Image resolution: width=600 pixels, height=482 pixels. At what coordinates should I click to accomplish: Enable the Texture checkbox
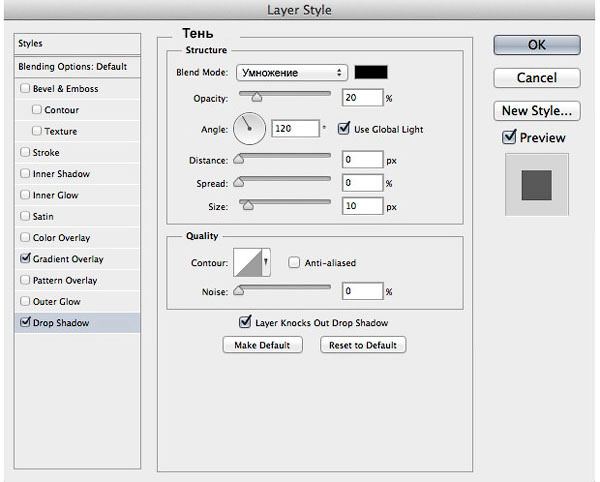tap(37, 131)
